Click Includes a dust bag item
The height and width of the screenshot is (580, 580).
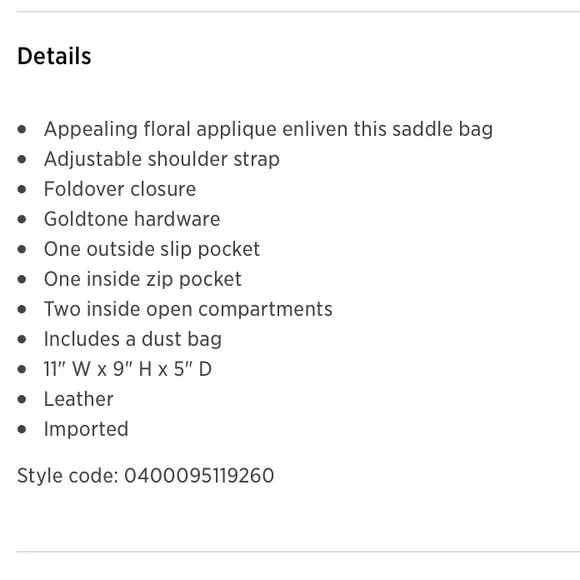pos(133,339)
